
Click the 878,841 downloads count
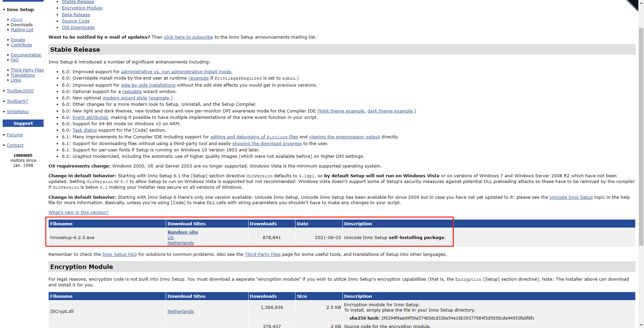tap(272, 238)
